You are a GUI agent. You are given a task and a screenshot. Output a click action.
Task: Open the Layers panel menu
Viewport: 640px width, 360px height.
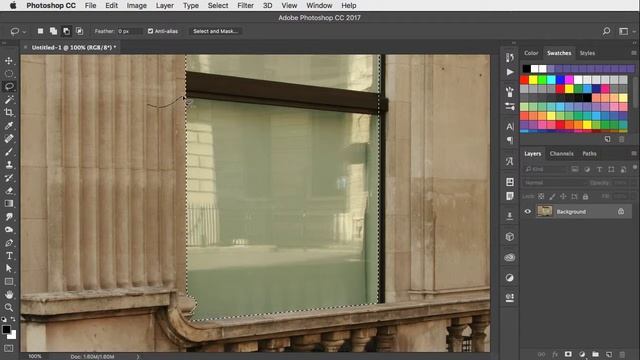(x=633, y=153)
